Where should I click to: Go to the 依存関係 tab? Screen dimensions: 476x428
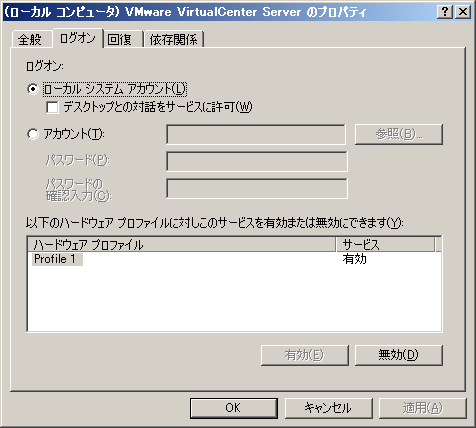tap(173, 39)
